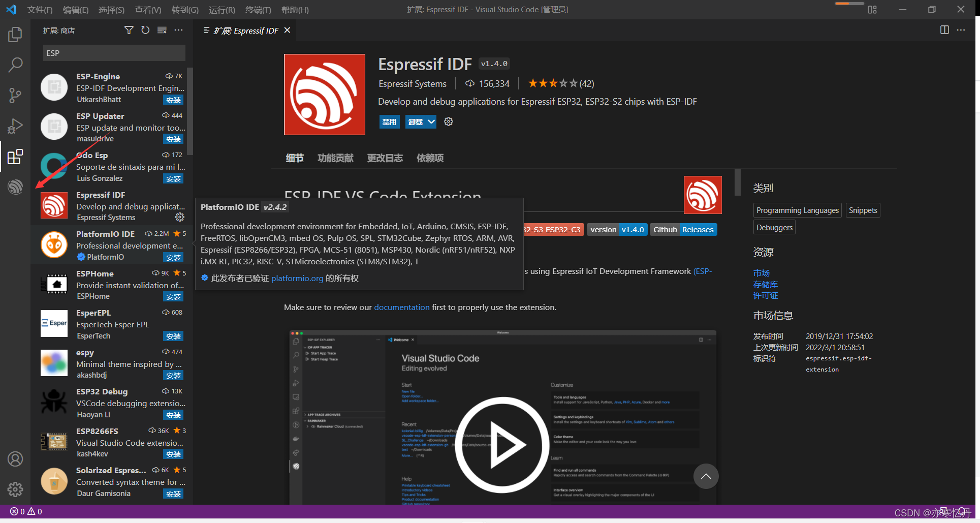The width and height of the screenshot is (980, 523).
Task: Install the ESP Updater extension
Action: [173, 139]
